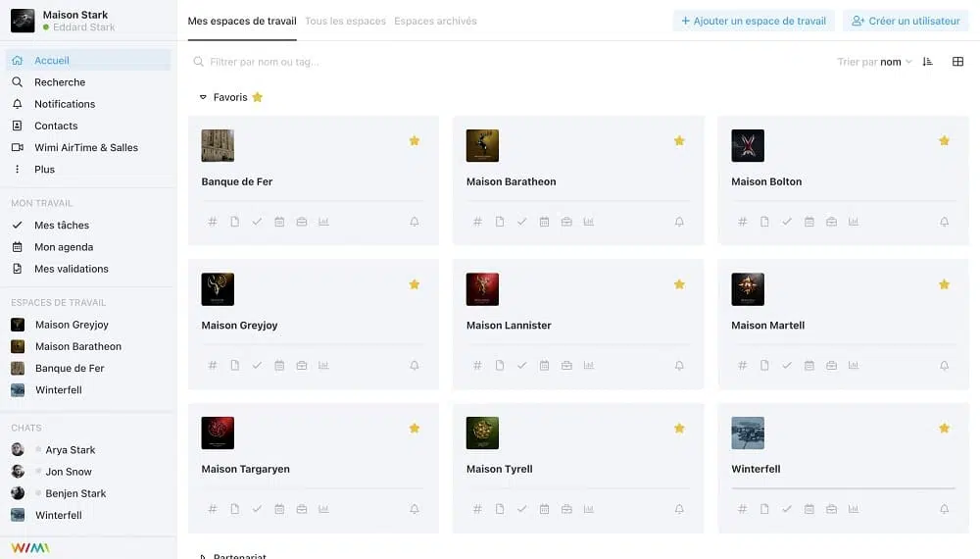Viewport: 980px width, 559px height.
Task: Open the channels icon on Banque de Fer card
Action: coord(213,222)
